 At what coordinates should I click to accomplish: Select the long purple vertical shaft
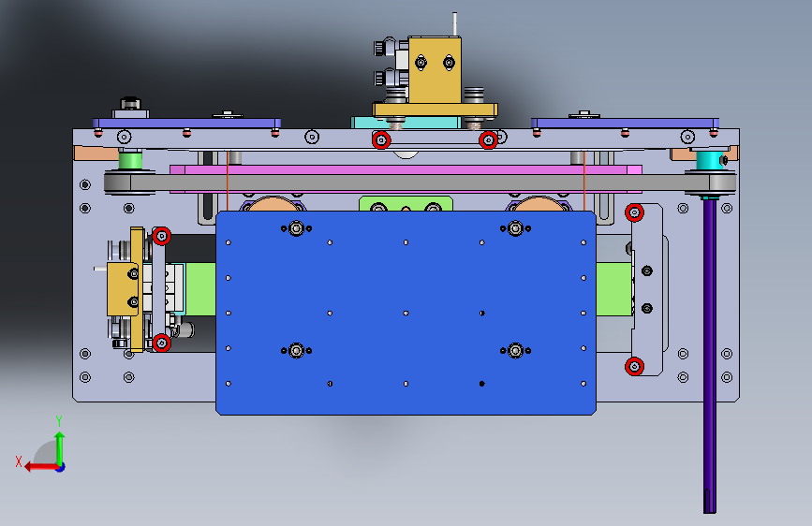point(710,357)
